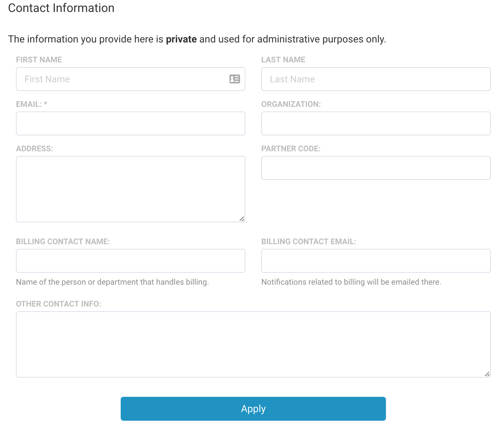Select the Email input box
This screenshot has height=430, width=504.
pos(130,123)
